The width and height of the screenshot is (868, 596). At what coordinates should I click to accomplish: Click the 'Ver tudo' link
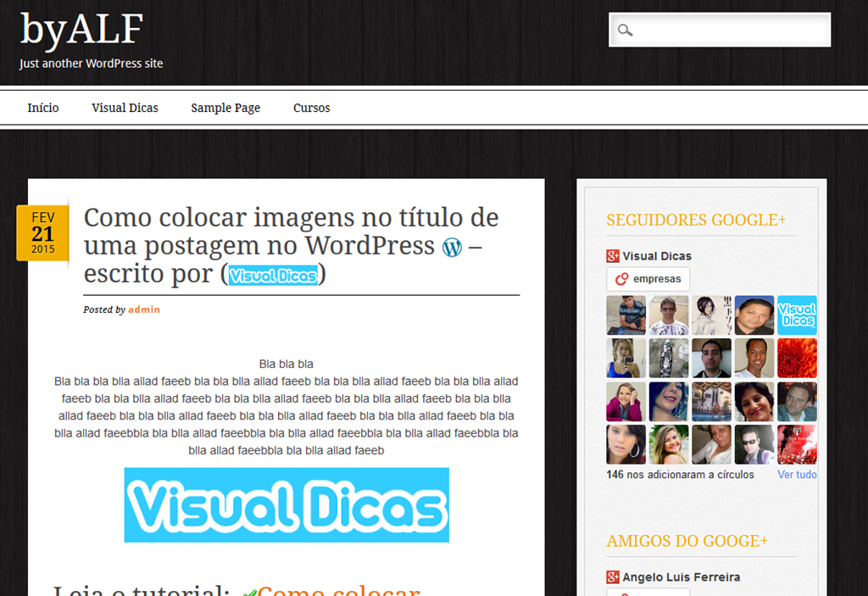(x=797, y=475)
